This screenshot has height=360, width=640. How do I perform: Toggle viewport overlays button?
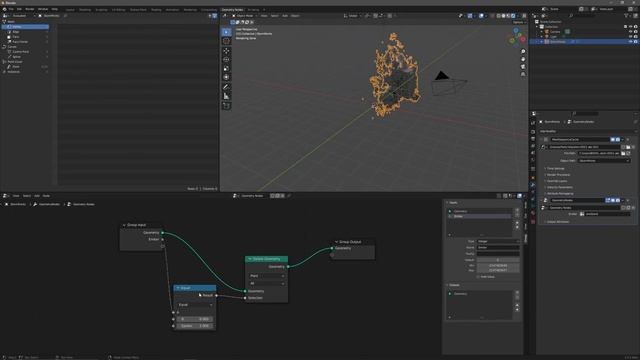click(482, 16)
